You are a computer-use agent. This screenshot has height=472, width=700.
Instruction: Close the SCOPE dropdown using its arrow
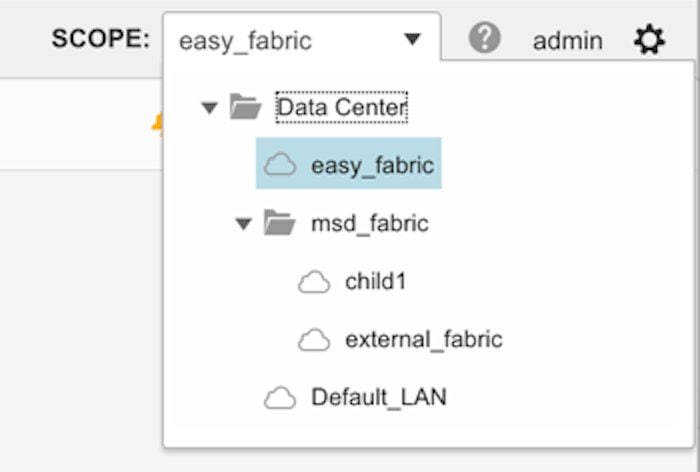[x=413, y=40]
